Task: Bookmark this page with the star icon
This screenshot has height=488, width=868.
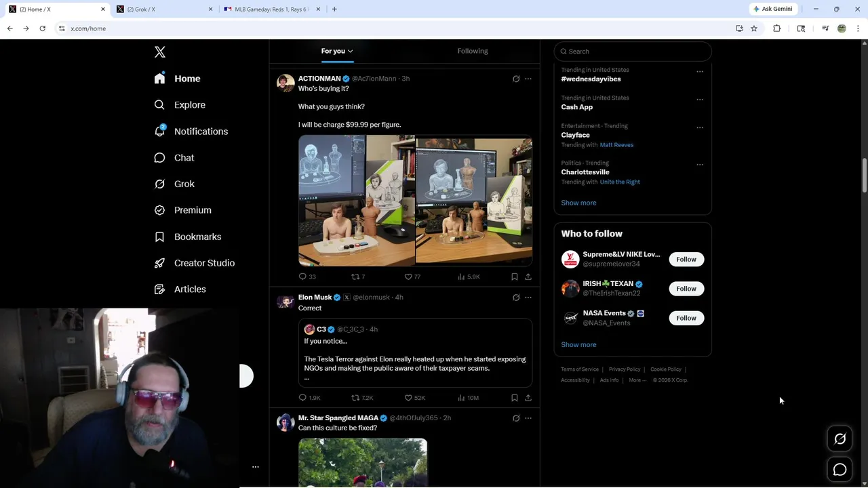Action: (754, 28)
